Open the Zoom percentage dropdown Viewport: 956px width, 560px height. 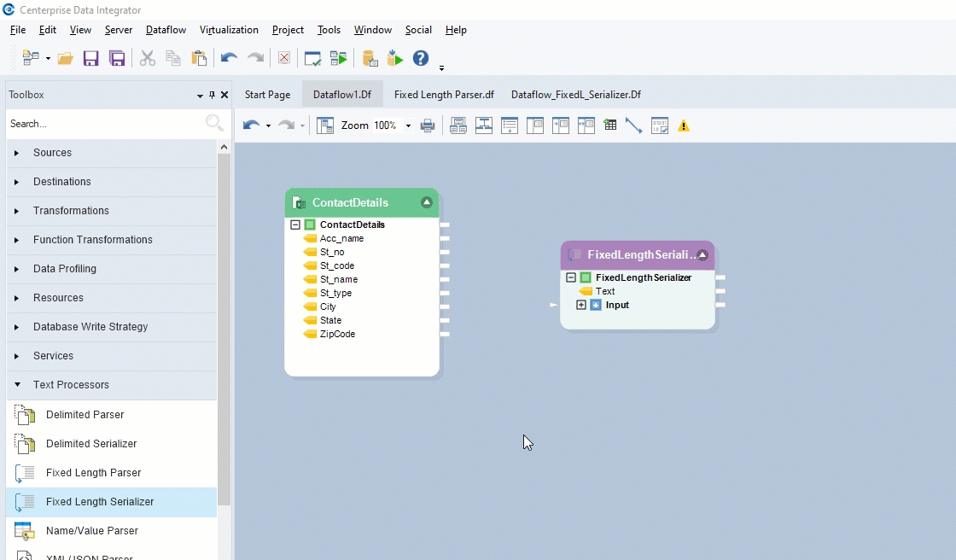click(408, 125)
